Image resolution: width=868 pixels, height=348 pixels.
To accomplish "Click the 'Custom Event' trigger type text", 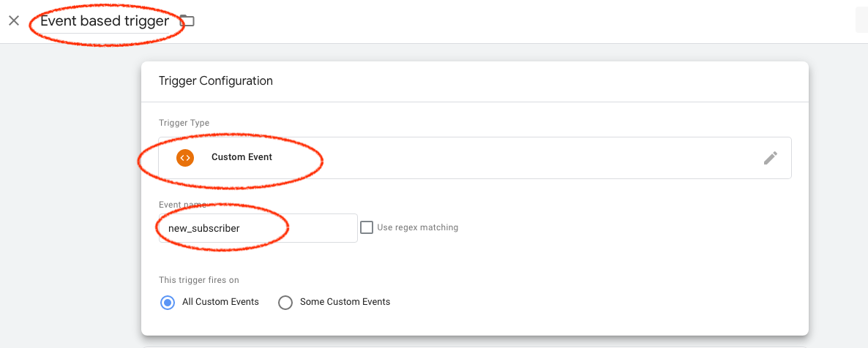I will (242, 157).
